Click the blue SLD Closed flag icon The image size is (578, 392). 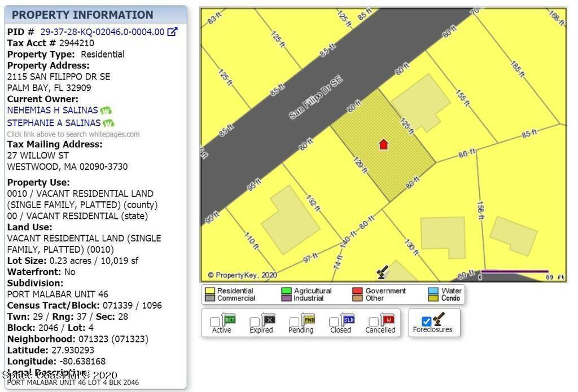348,320
